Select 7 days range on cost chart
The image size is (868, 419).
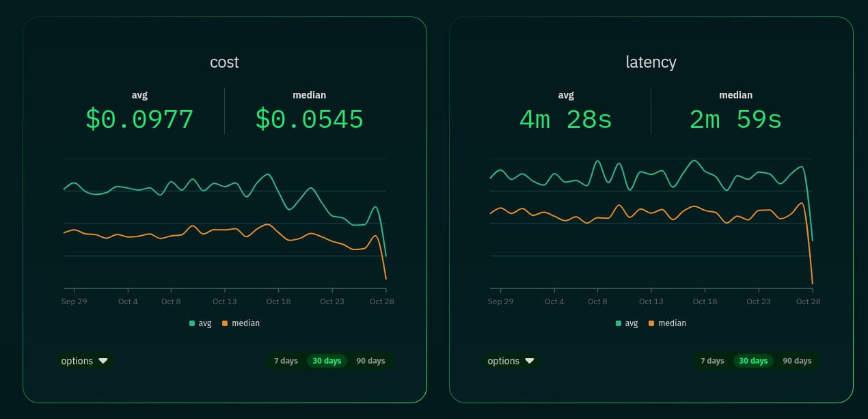(x=286, y=361)
